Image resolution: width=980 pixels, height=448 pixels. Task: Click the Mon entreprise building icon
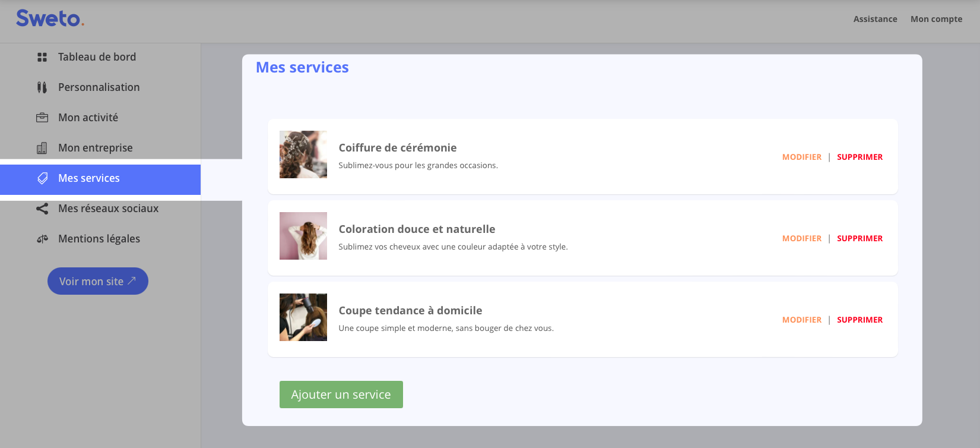[42, 148]
